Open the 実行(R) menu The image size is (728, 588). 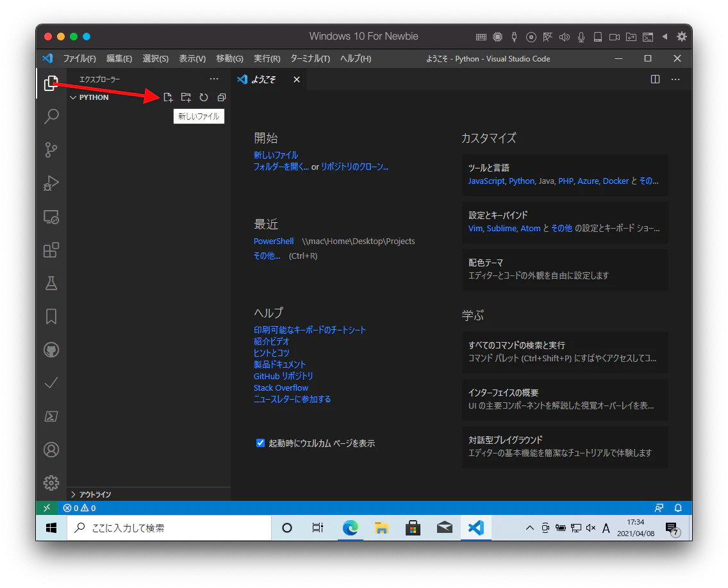click(x=267, y=59)
